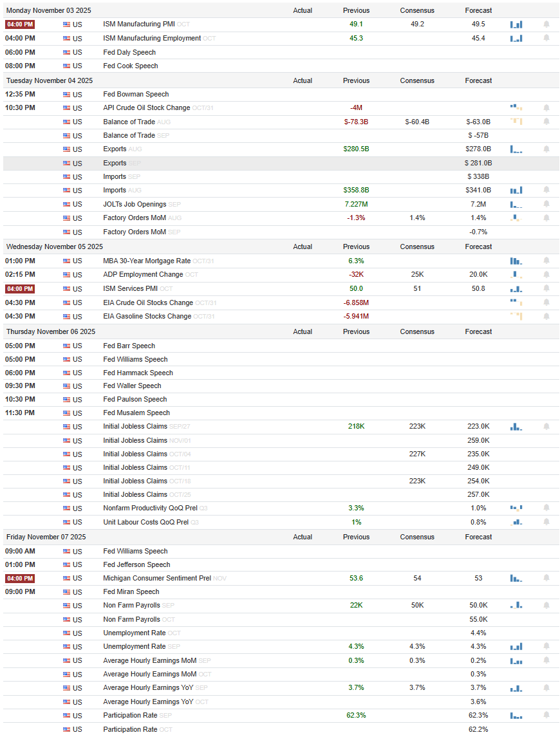560x735 pixels.
Task: Open the Initial Jobless Claims NOV/01 event link
Action: tap(147, 441)
